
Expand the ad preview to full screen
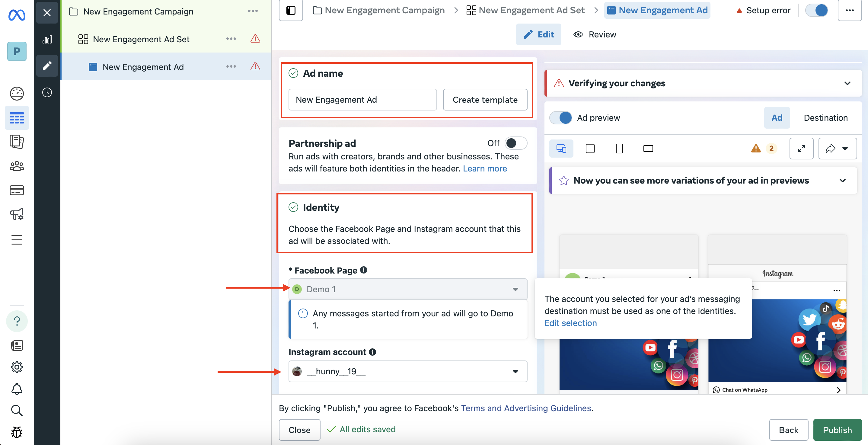point(801,148)
